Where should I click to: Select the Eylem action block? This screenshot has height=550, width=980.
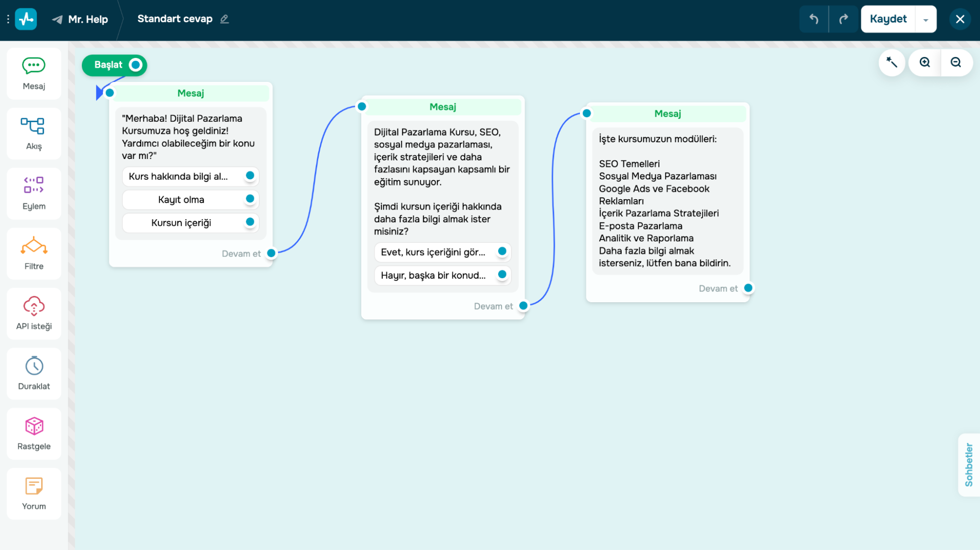pos(34,193)
